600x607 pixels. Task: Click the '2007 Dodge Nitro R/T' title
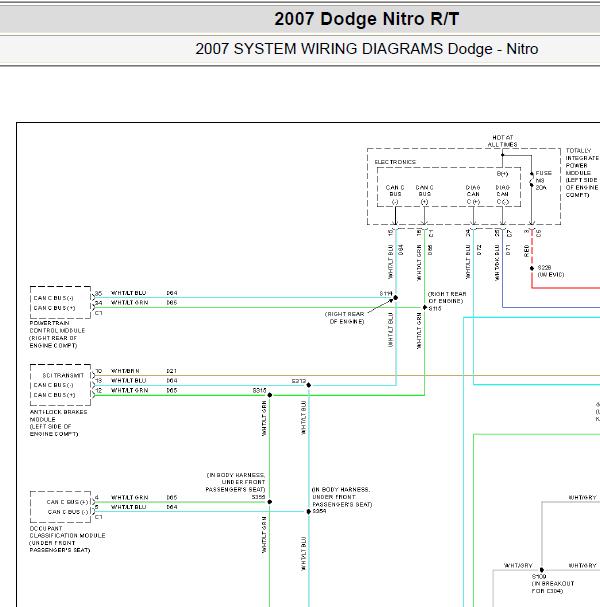point(366,19)
